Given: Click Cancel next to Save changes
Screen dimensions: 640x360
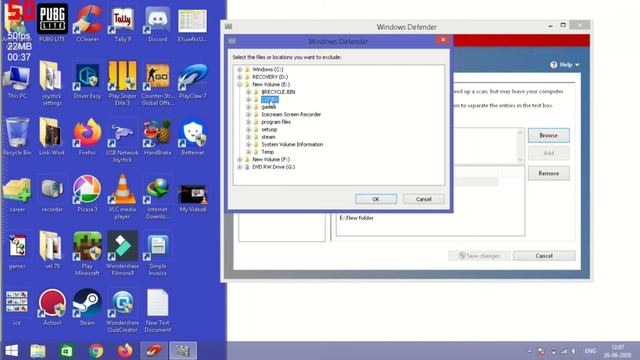Looking at the screenshot, I should (544, 256).
